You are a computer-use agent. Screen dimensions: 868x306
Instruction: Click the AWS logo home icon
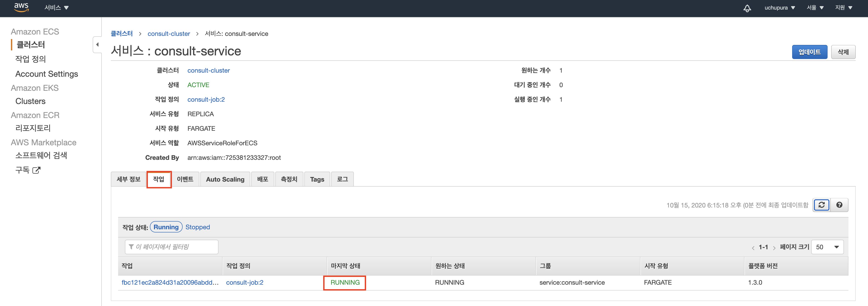click(21, 7)
